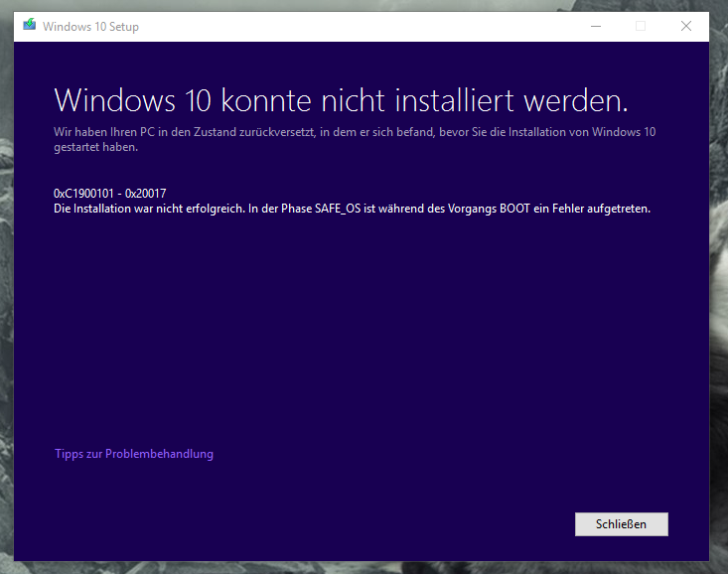Screen dimensions: 728x574
Task: Click the Windows 10 Setup title bar icon
Action: (29, 25)
